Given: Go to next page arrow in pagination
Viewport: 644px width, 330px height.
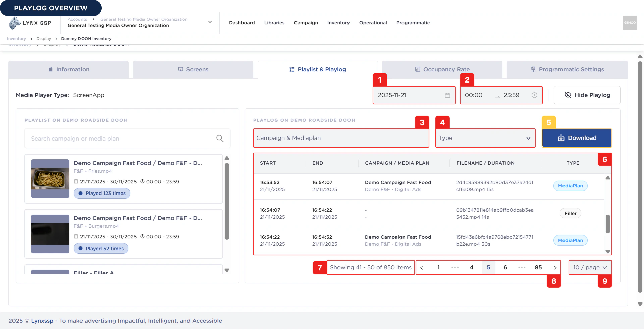Looking at the screenshot, I should pos(555,268).
